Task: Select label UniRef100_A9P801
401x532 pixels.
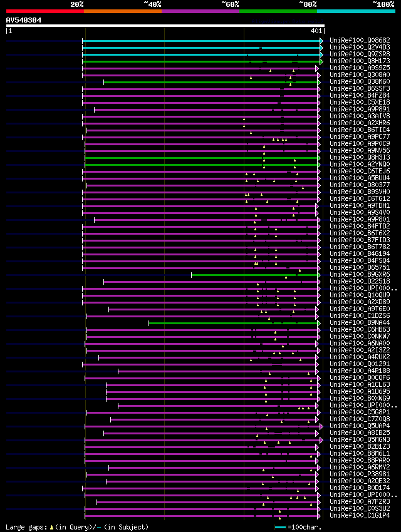Action: [x=360, y=219]
